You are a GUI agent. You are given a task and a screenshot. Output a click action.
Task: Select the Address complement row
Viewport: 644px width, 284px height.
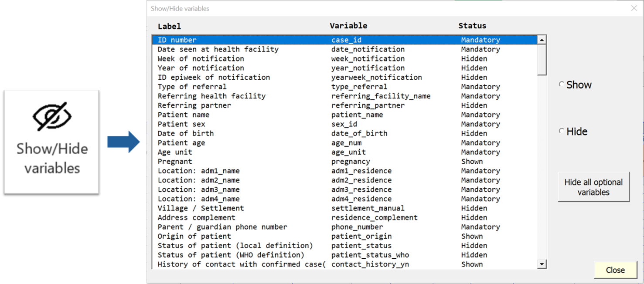345,217
